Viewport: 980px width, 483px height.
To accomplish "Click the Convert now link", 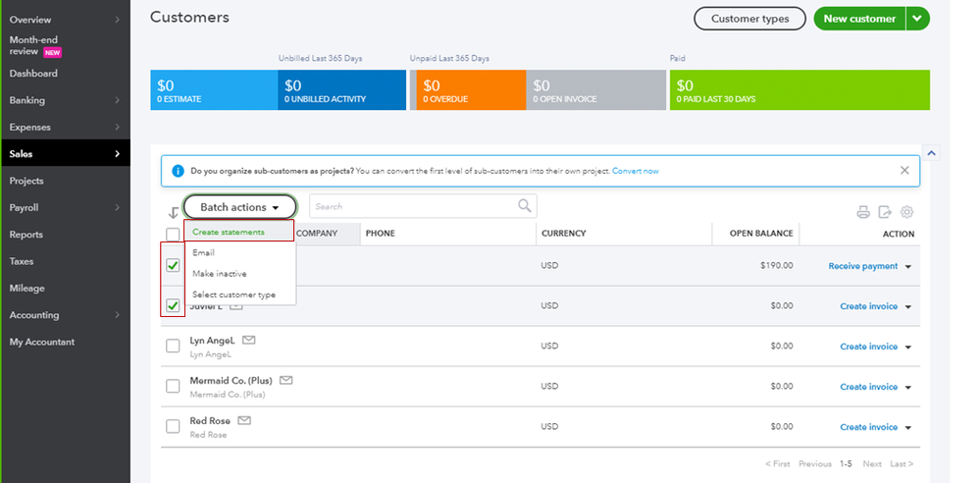I will 635,171.
